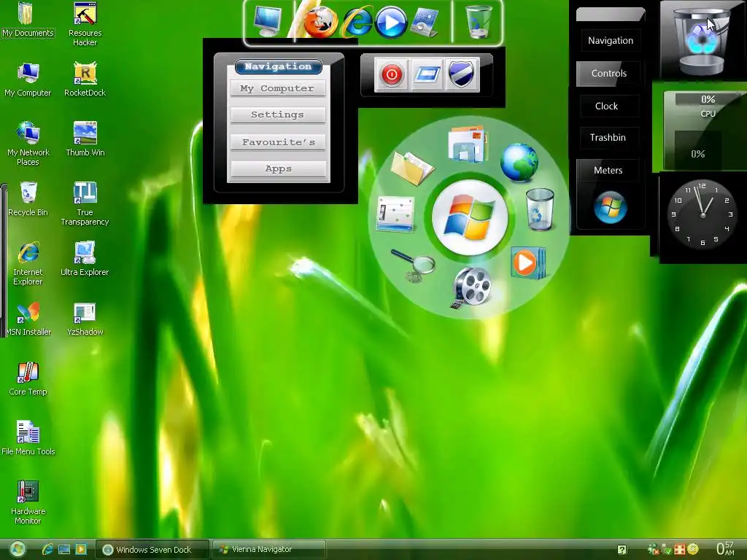The width and height of the screenshot is (747, 560).
Task: Toggle the Trashbin entry in the right sidebar
Action: pyautogui.click(x=608, y=138)
